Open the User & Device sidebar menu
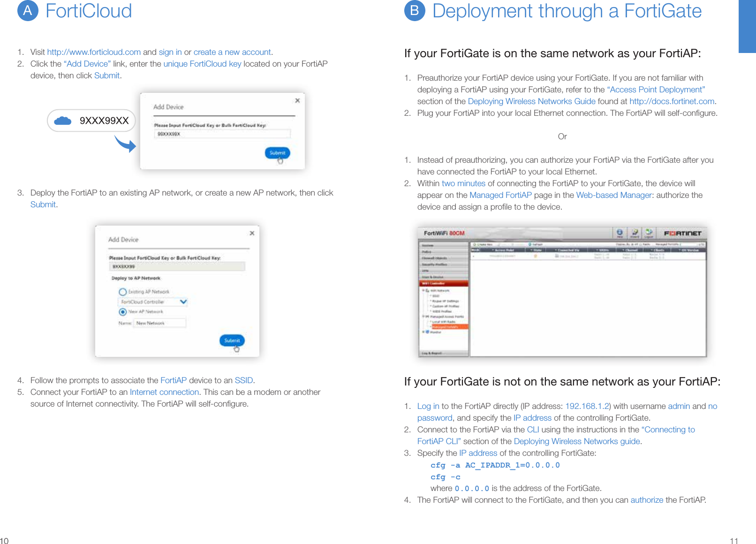 click(444, 277)
